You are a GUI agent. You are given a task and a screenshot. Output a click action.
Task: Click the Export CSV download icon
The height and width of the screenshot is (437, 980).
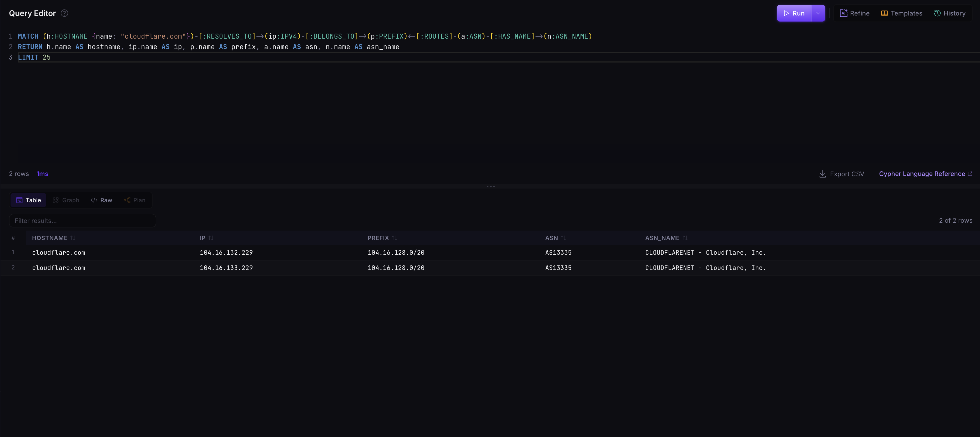pos(822,174)
